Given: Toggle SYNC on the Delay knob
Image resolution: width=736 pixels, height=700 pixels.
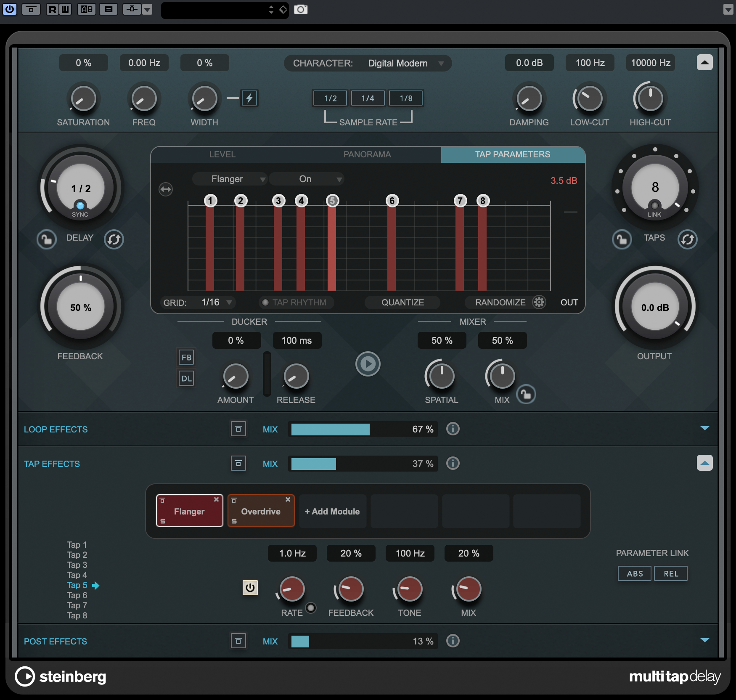Looking at the screenshot, I should pyautogui.click(x=79, y=206).
